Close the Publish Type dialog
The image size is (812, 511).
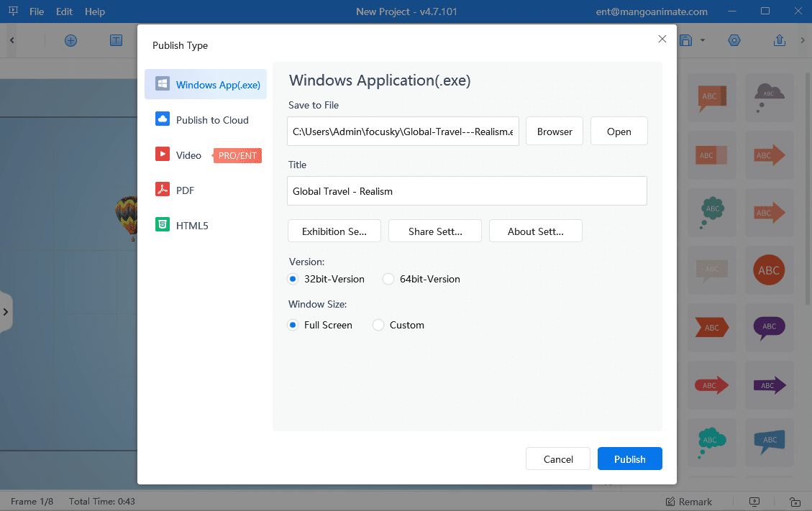tap(662, 39)
